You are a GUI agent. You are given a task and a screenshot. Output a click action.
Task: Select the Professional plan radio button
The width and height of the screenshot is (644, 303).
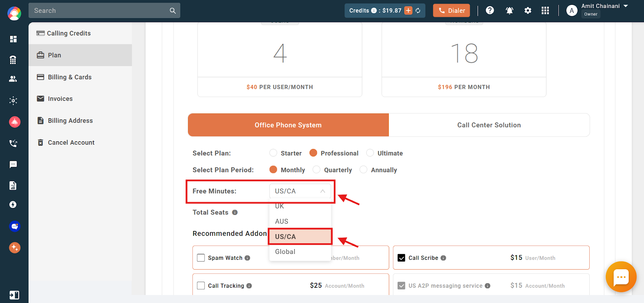pyautogui.click(x=313, y=153)
